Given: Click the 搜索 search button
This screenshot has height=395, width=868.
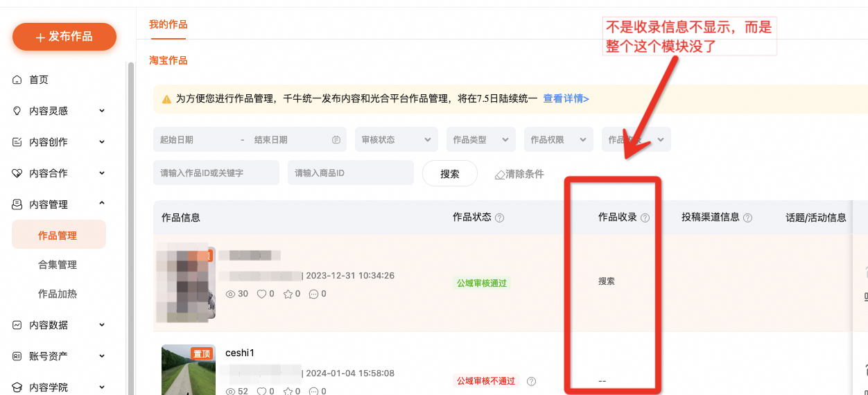Looking at the screenshot, I should [x=450, y=173].
